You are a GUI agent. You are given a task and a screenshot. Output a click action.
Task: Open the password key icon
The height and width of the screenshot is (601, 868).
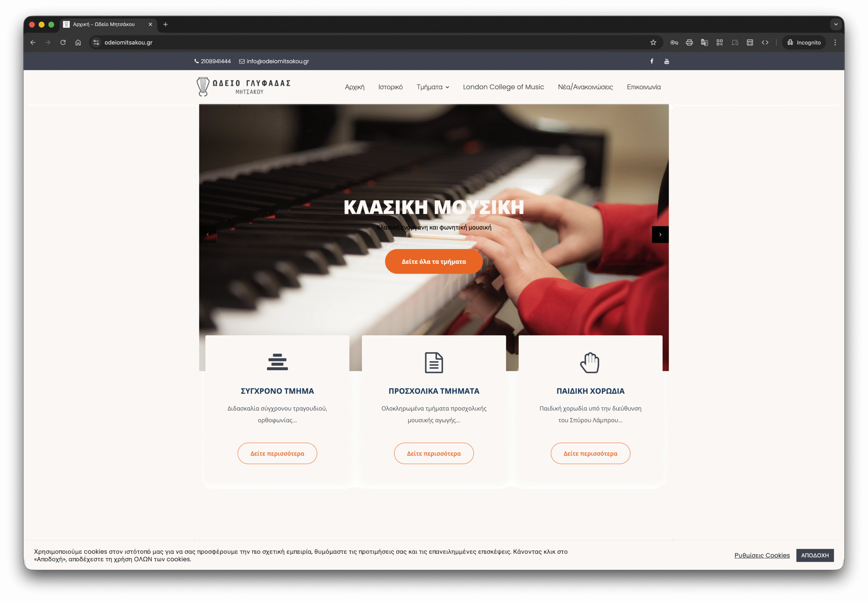click(674, 42)
